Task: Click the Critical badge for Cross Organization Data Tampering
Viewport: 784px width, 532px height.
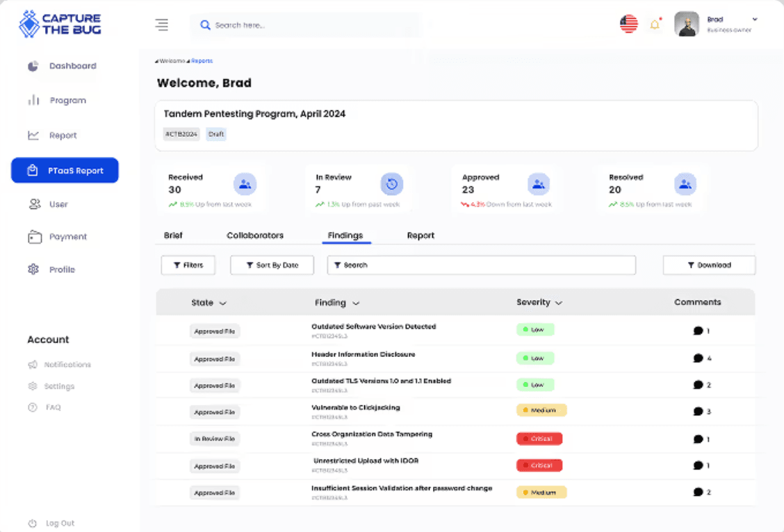Action: click(x=539, y=439)
